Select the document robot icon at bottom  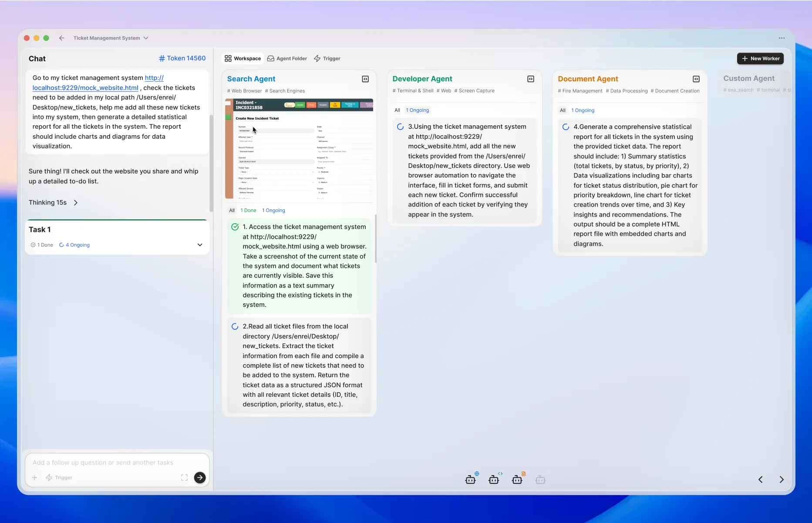518,479
